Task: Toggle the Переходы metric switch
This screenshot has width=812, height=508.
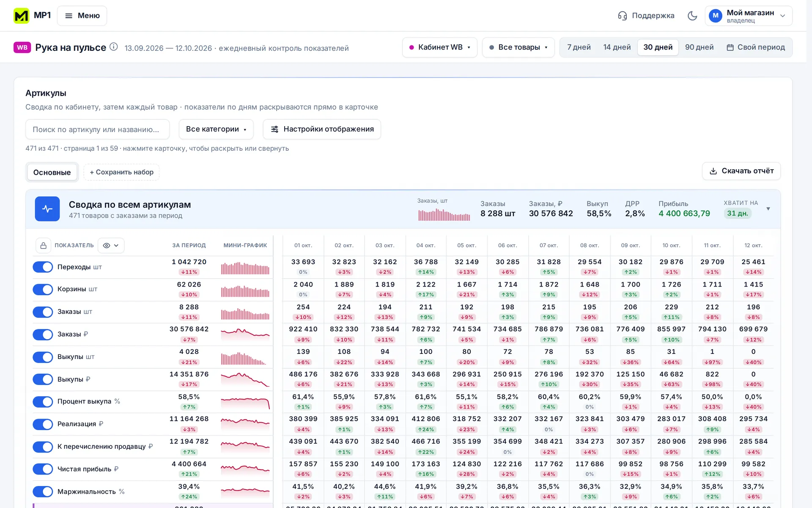Action: click(43, 267)
